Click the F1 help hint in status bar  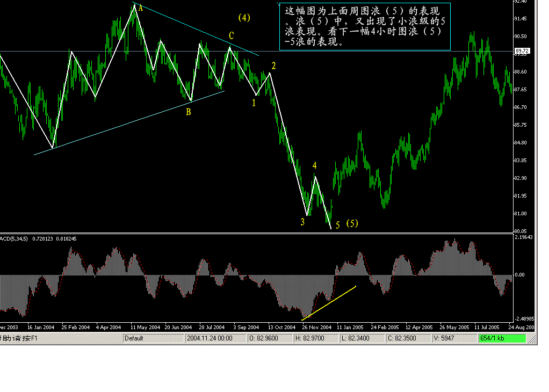click(x=18, y=338)
